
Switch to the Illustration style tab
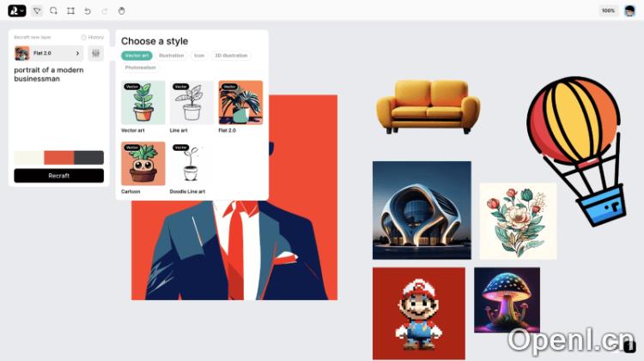(x=171, y=56)
